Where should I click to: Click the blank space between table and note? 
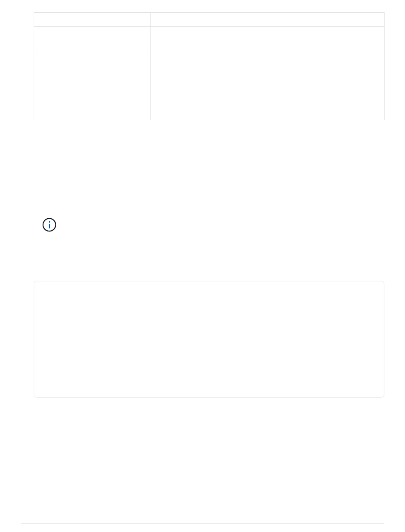coord(209,165)
